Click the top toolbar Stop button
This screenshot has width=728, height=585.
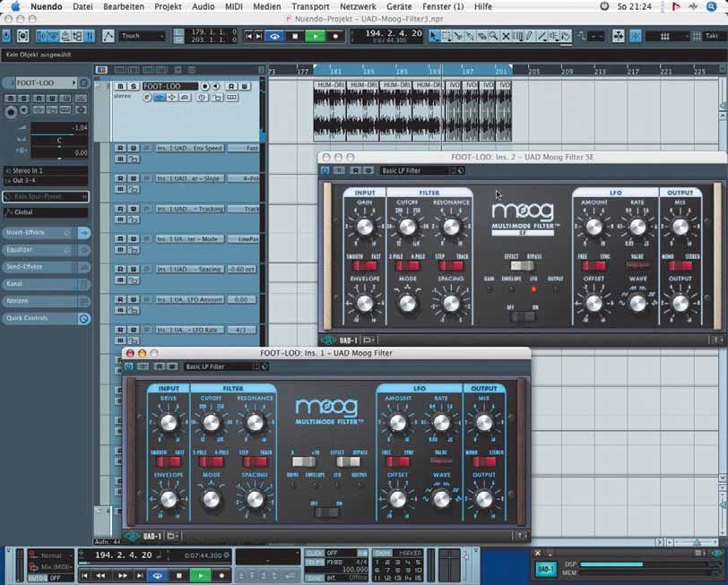click(295, 36)
